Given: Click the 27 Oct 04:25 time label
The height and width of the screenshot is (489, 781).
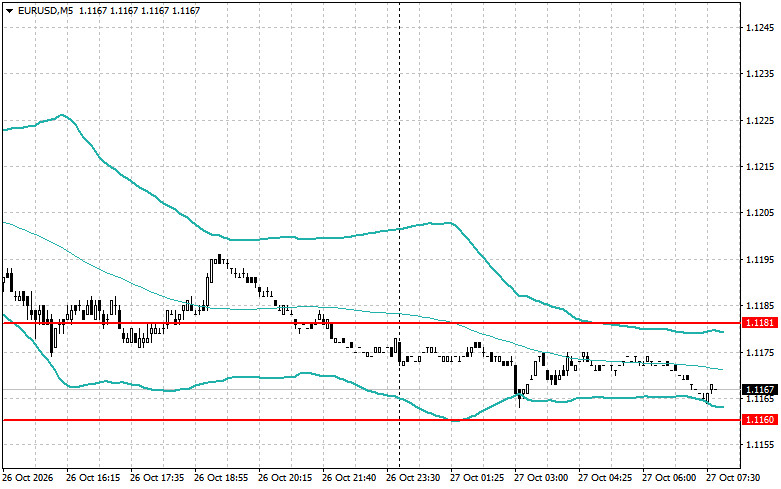Looking at the screenshot, I should click(605, 478).
